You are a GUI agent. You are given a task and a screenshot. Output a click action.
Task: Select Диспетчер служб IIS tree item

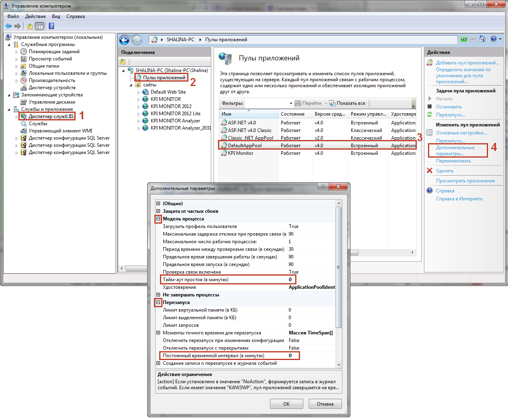(x=51, y=116)
